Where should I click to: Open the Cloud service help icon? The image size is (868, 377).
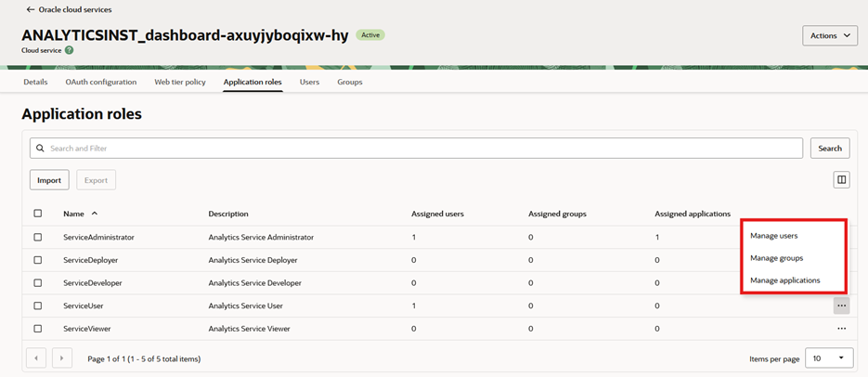click(70, 50)
